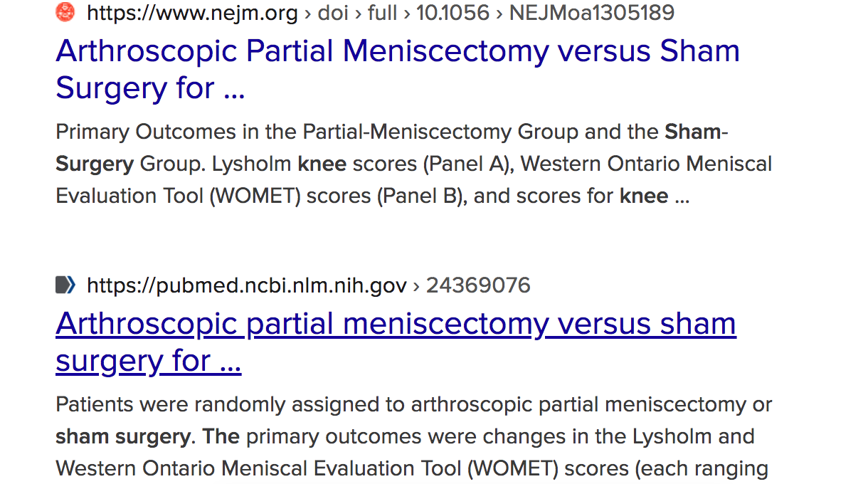Click the 'full' breadcrumb segment
Viewport: 868px width, 484px height.
pyautogui.click(x=382, y=12)
